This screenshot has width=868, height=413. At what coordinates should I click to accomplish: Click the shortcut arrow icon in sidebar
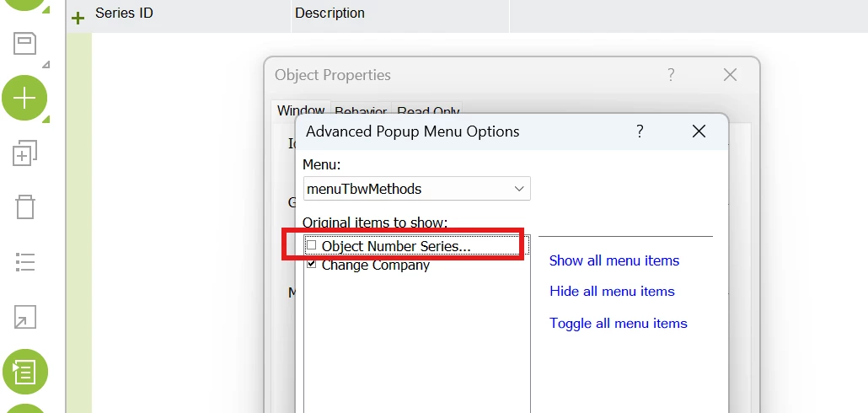click(24, 317)
